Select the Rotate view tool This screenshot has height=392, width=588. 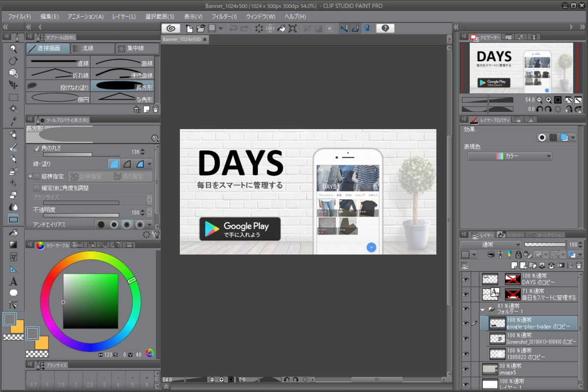tap(13, 61)
